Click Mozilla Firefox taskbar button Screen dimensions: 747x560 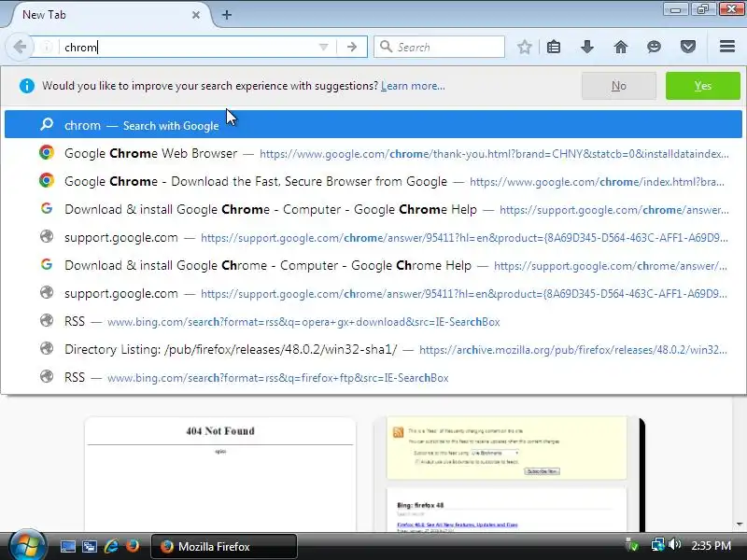[224, 546]
